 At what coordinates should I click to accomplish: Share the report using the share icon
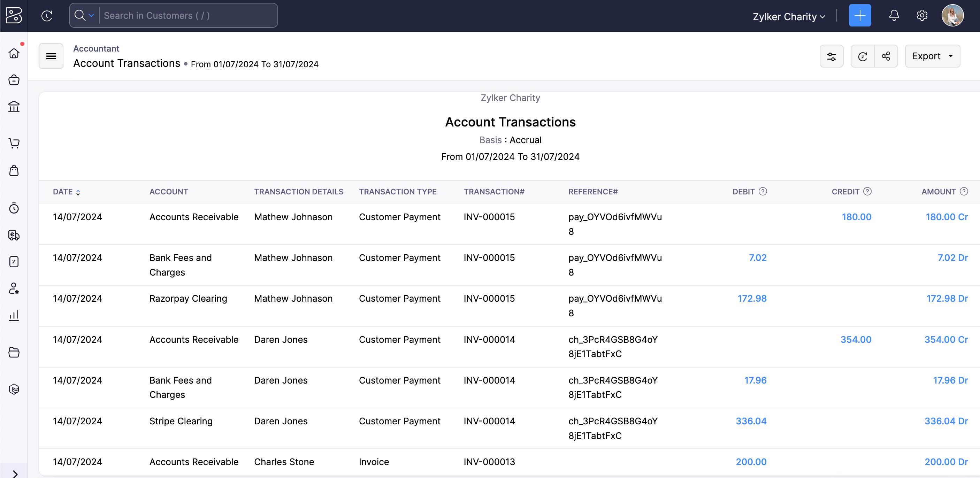click(886, 56)
